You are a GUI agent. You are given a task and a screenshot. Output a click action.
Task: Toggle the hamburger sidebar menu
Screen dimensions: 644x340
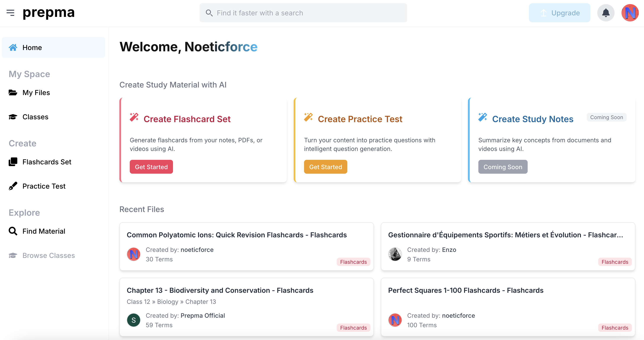pos(11,13)
